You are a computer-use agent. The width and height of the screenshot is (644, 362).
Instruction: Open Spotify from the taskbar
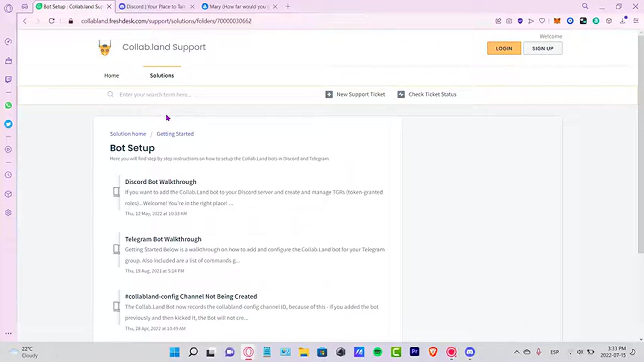(378, 352)
